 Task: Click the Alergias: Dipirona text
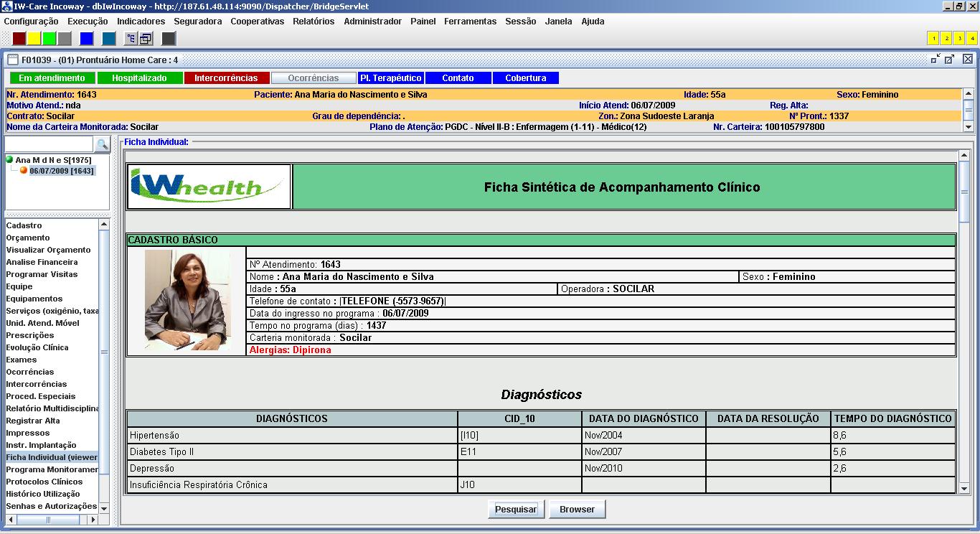[291, 350]
